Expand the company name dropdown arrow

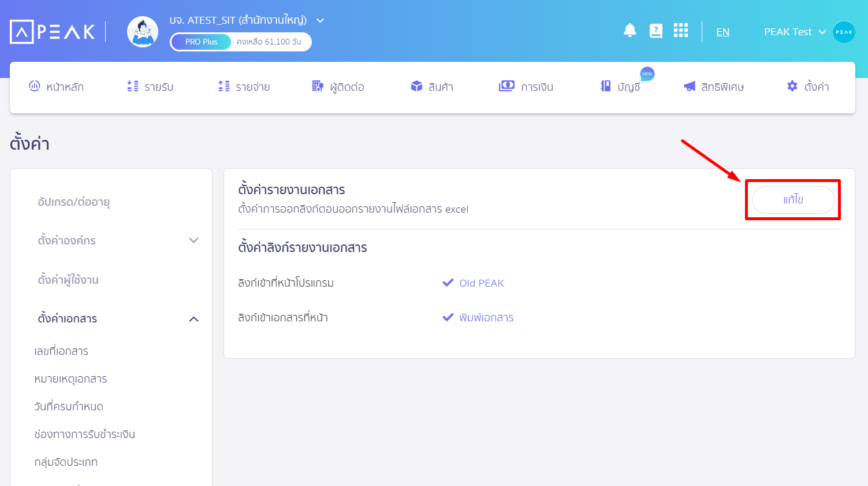click(321, 21)
